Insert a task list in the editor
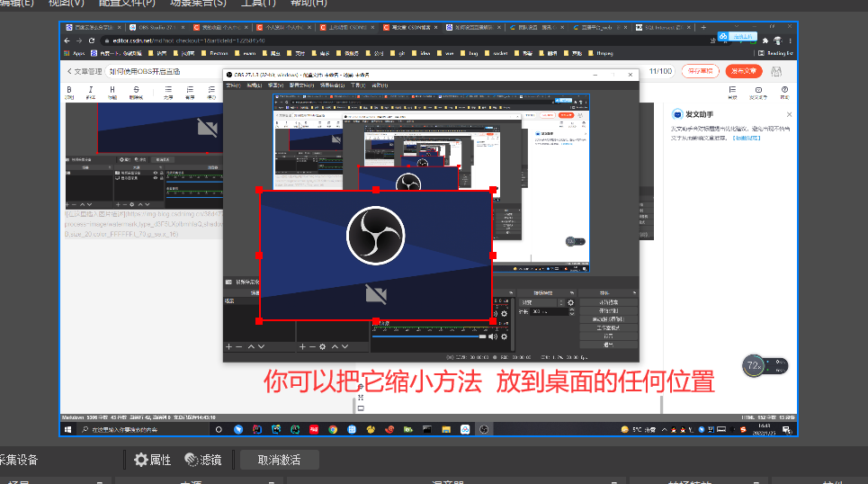Screen dimensions: 868x484 click(x=211, y=92)
